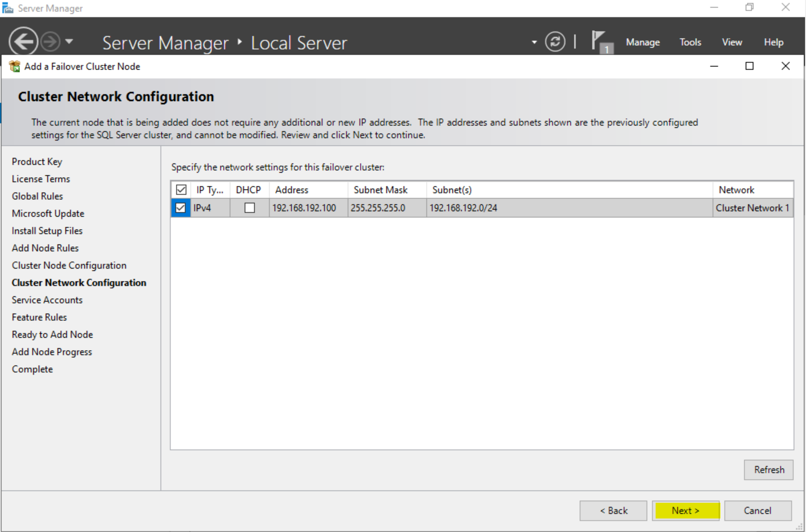806x532 pixels.
Task: Select the 192.168.192.100 address cell
Action: click(x=308, y=208)
